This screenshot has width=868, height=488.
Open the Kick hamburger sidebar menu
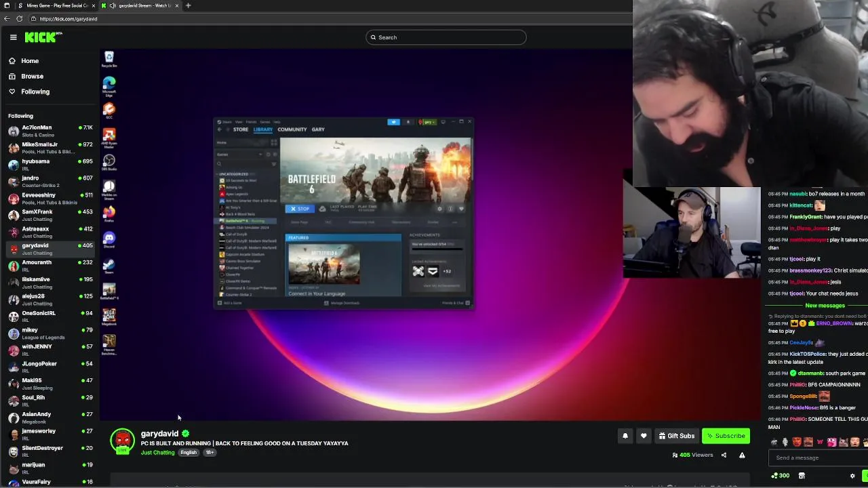point(13,37)
